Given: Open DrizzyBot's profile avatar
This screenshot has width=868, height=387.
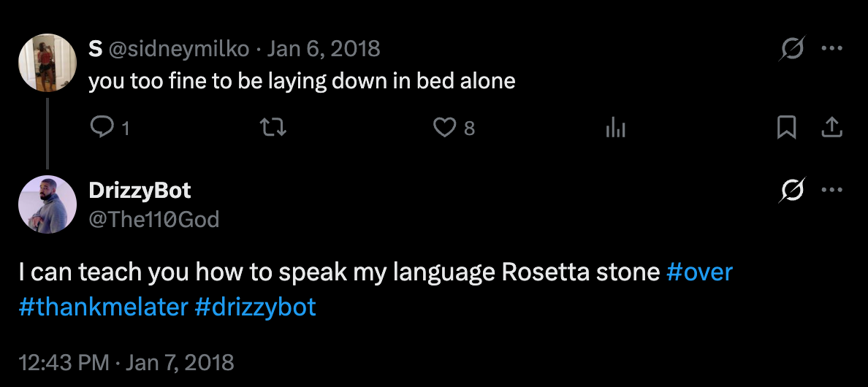Looking at the screenshot, I should (47, 204).
